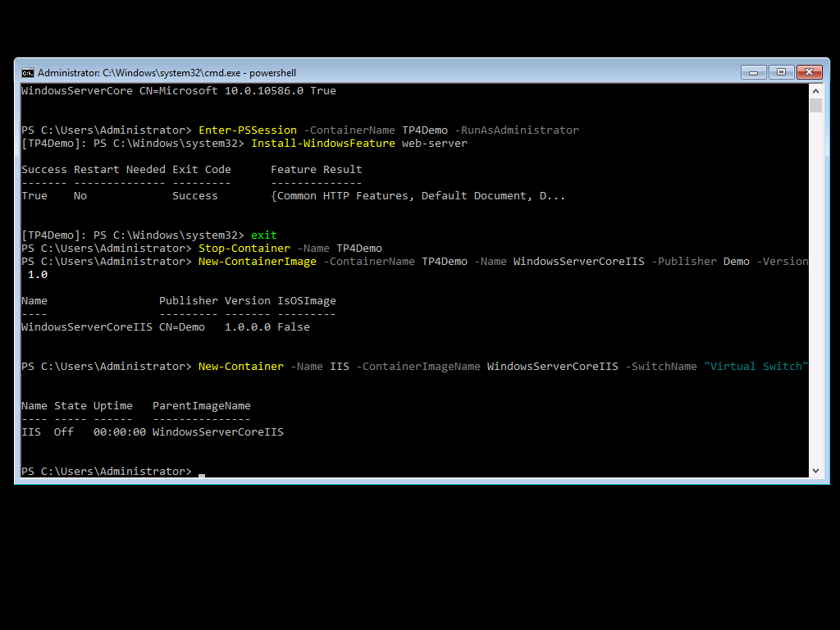
Task: Click the yellow exit command text
Action: tap(262, 235)
